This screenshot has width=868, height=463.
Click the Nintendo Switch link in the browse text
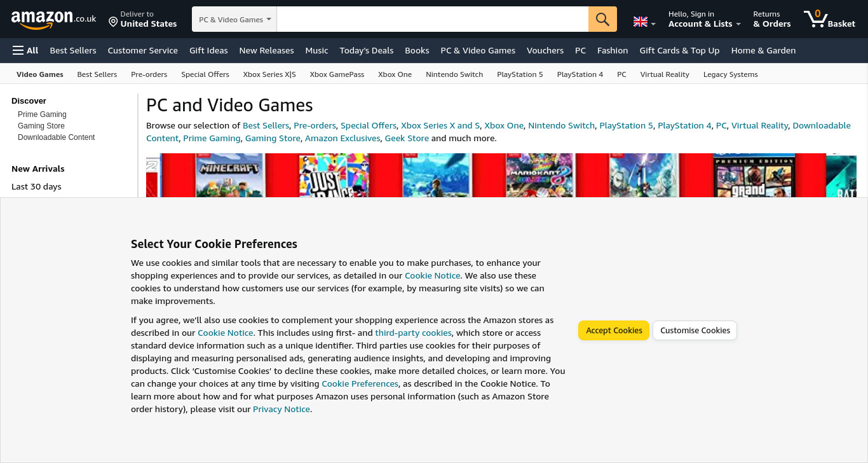click(x=562, y=125)
